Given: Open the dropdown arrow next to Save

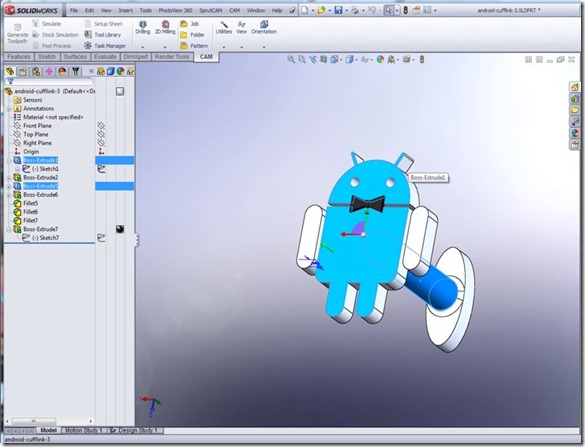Looking at the screenshot, I should (346, 11).
